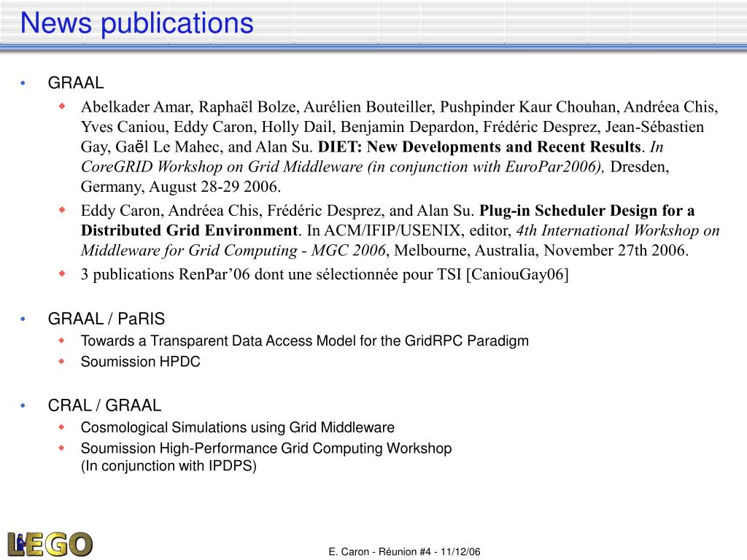Click the '3 publications RenPar'06' line
The height and width of the screenshot is (560, 747).
coord(325,274)
